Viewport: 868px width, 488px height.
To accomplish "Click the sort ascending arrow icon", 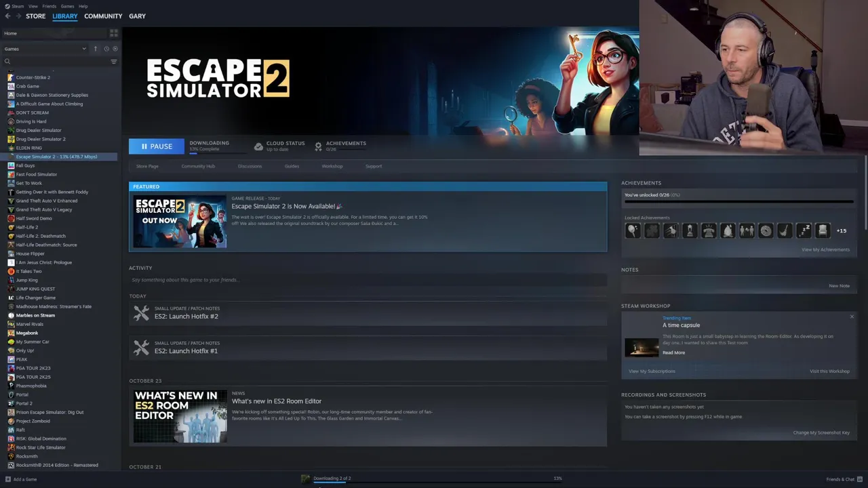I will pyautogui.click(x=96, y=49).
